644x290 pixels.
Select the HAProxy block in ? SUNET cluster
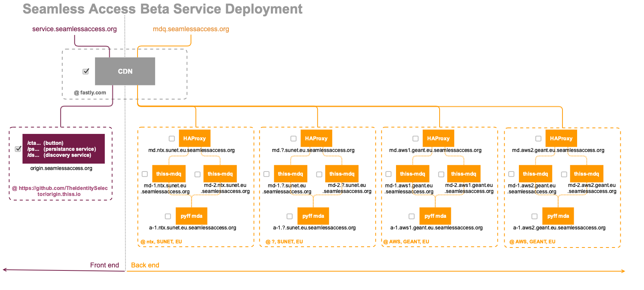coord(316,138)
